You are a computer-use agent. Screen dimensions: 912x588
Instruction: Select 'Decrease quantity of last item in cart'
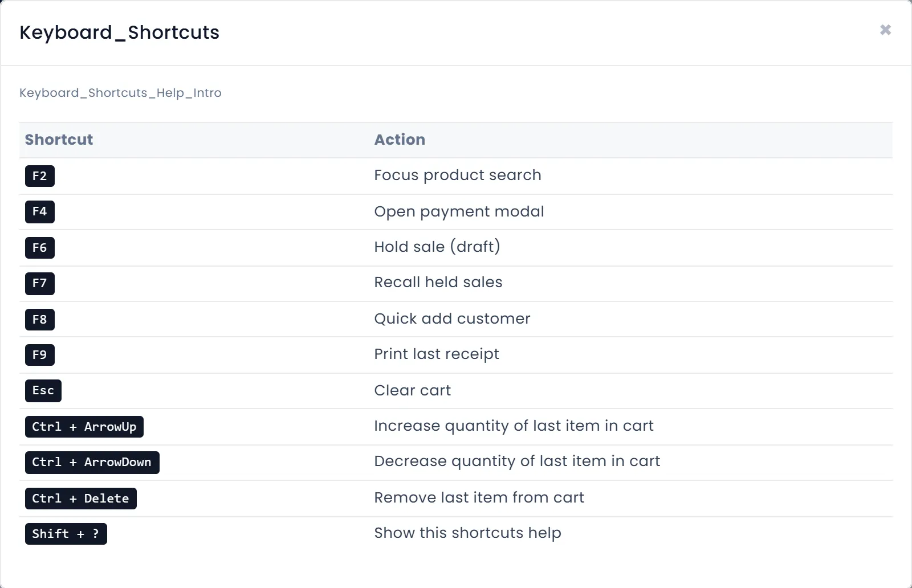coord(517,461)
